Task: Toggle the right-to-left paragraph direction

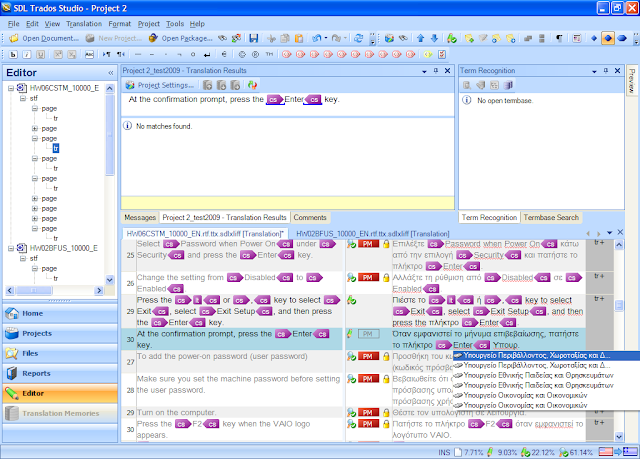Action: (121, 54)
